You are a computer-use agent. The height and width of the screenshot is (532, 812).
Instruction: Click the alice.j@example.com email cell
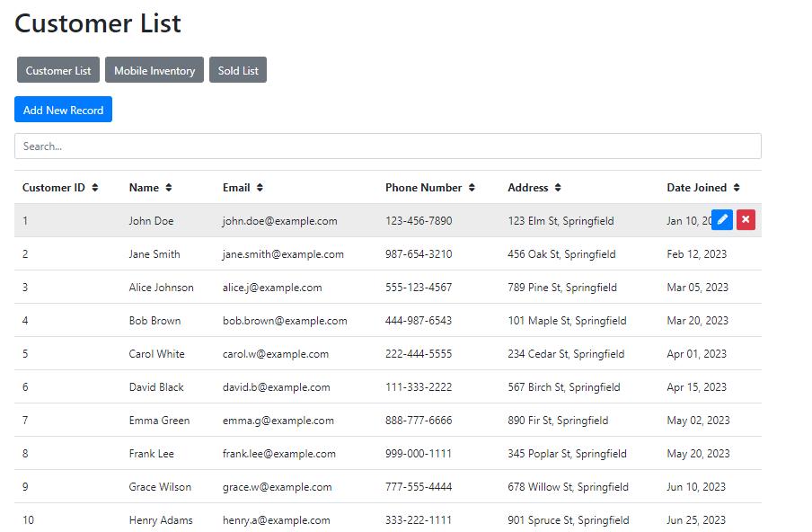coord(272,288)
